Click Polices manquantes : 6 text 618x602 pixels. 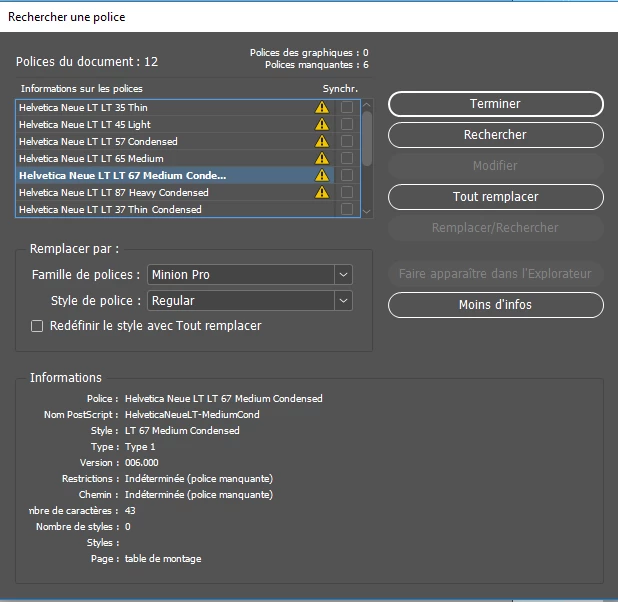(317, 65)
